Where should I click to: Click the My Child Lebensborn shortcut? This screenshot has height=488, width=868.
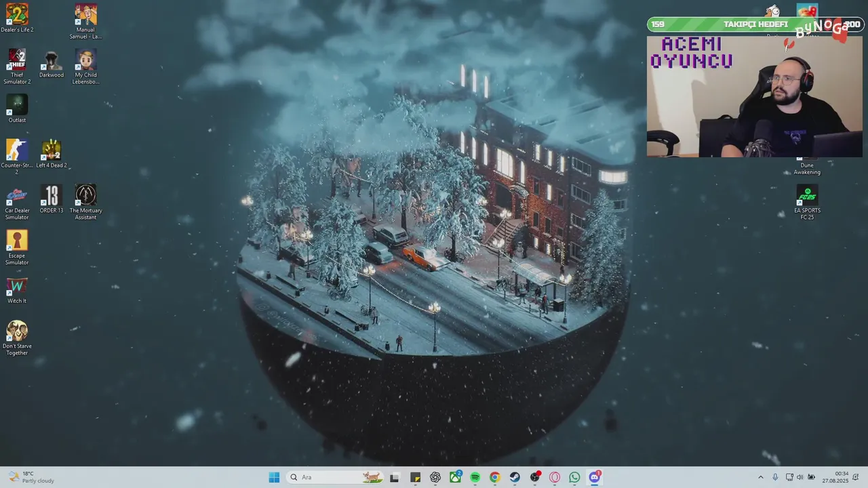click(x=85, y=67)
